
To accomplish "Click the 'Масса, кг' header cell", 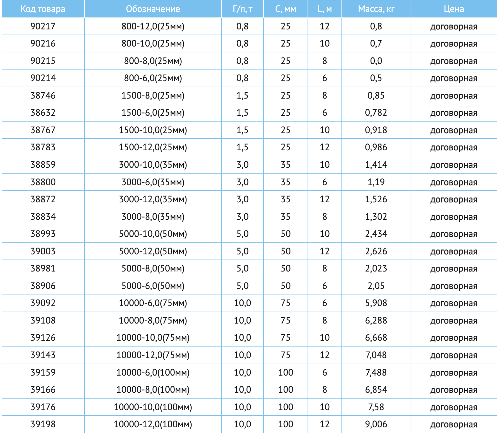I will tap(376, 9).
